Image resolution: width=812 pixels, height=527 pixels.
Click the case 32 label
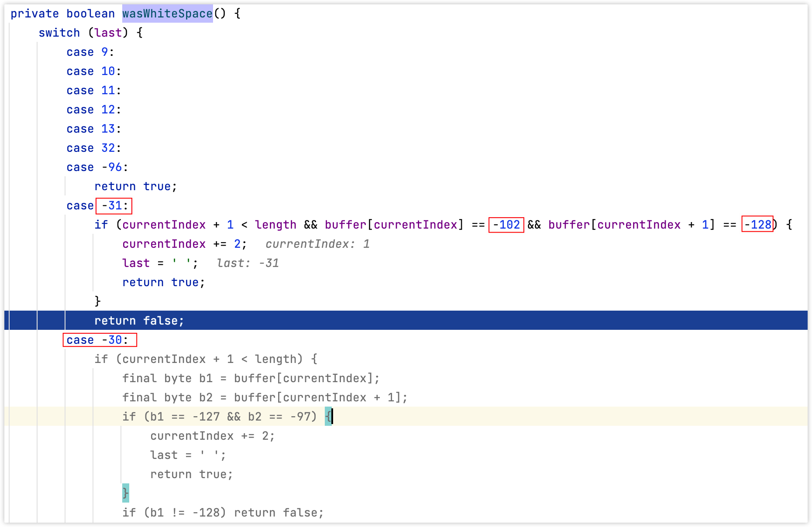(x=93, y=148)
